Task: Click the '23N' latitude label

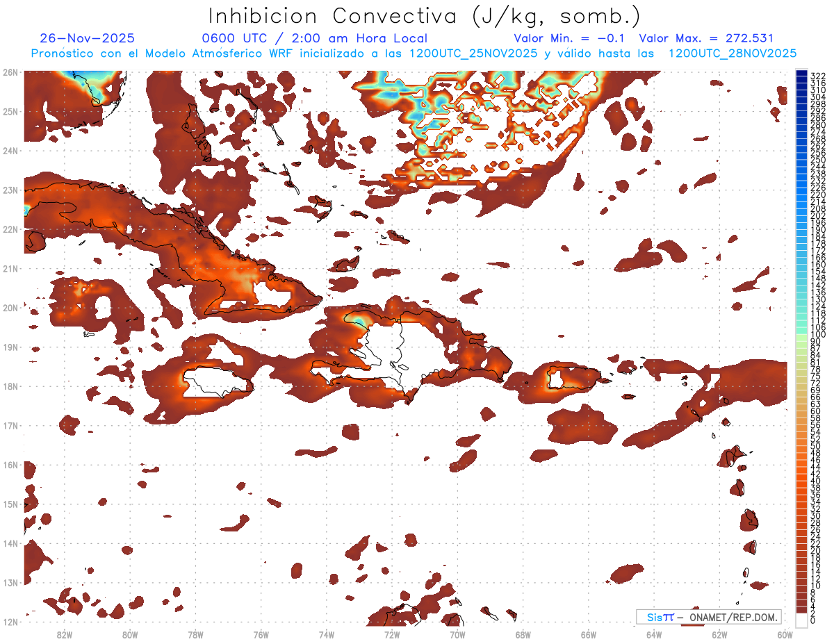Action: [10, 190]
